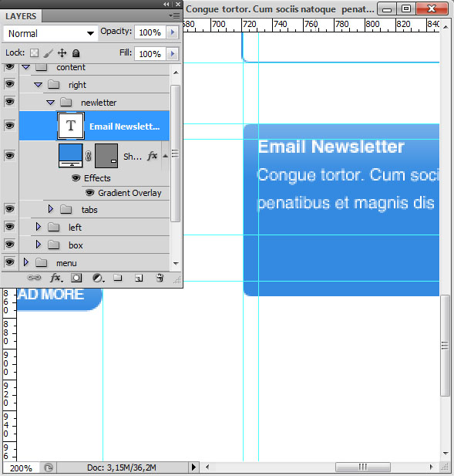This screenshot has height=476, width=454.
Task: Switch to the LAYERS tab
Action: coord(21,16)
